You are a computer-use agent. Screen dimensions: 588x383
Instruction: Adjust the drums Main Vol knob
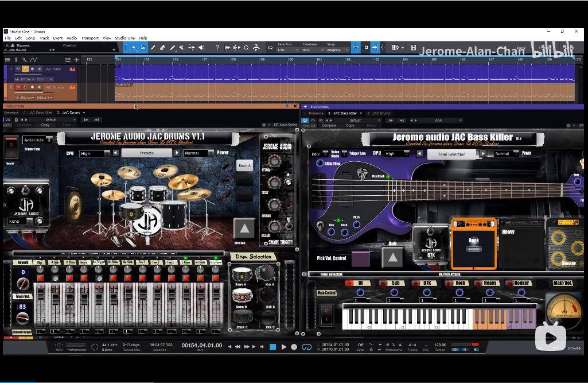pos(22,319)
